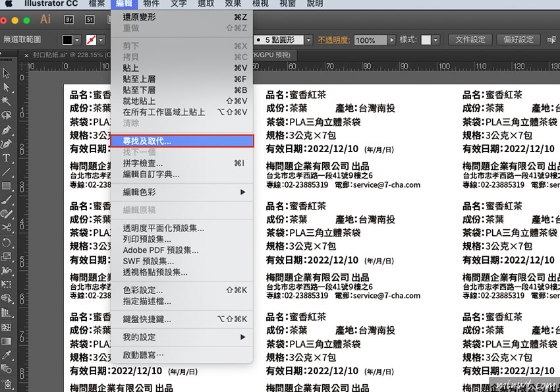Select the Shape Builder tool
Image resolution: width=560 pixels, height=392 pixels.
click(x=6, y=298)
